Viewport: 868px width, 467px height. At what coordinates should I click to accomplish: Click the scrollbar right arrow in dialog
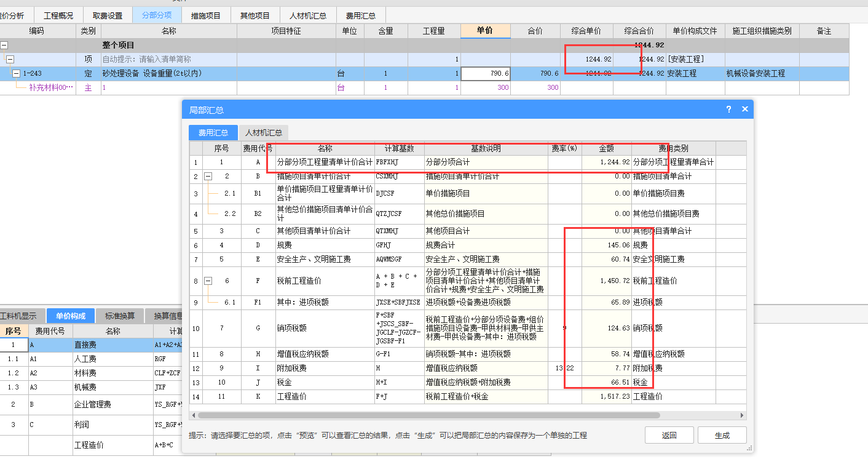[x=742, y=416]
